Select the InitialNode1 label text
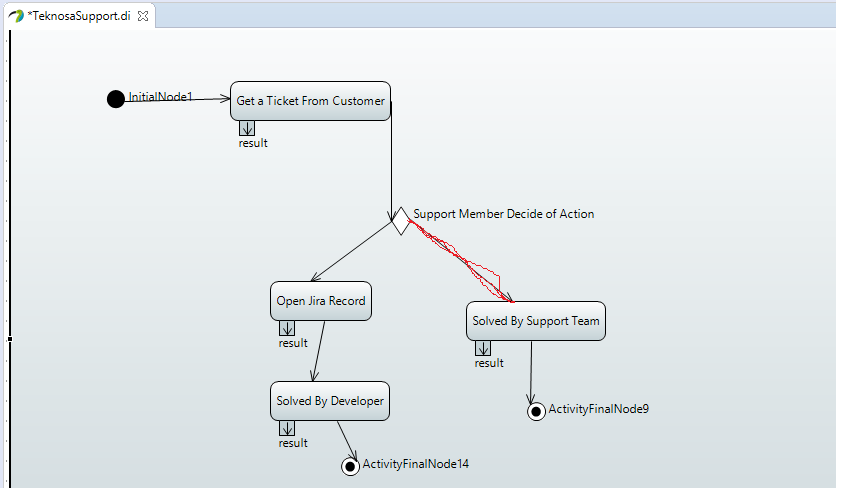Screen dimensions: 842x497 tap(160, 97)
